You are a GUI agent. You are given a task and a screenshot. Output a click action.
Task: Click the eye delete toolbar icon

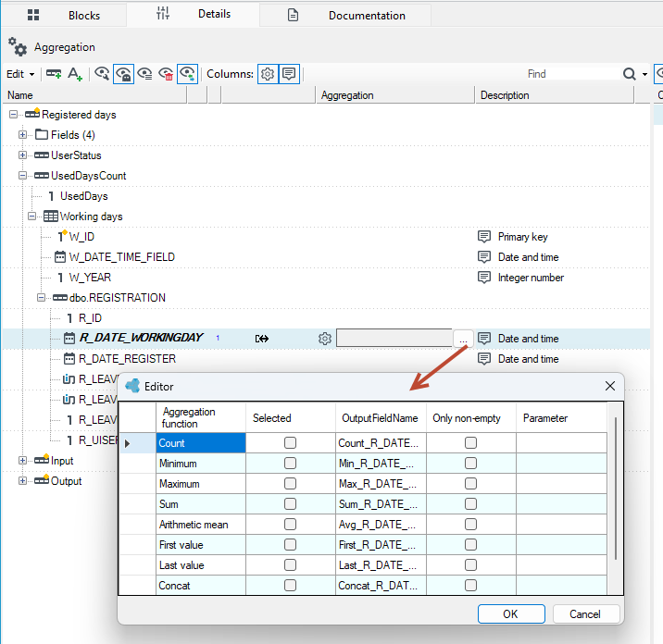pyautogui.click(x=166, y=74)
